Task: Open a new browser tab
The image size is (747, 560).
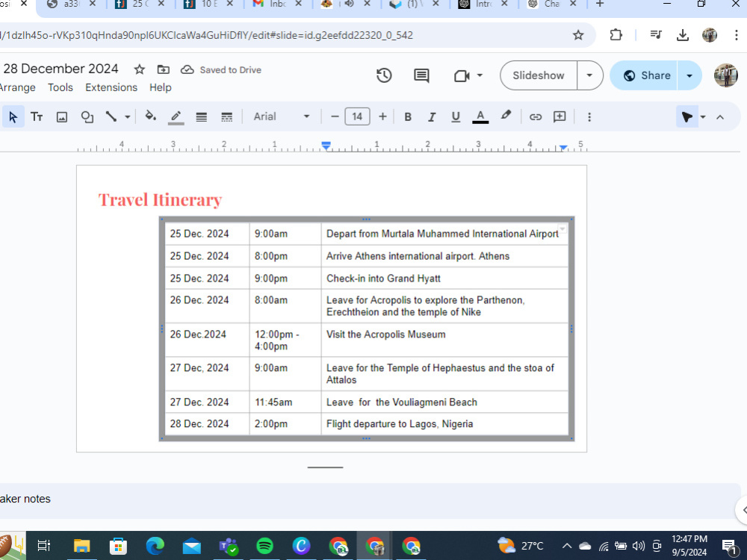Action: 600,4
